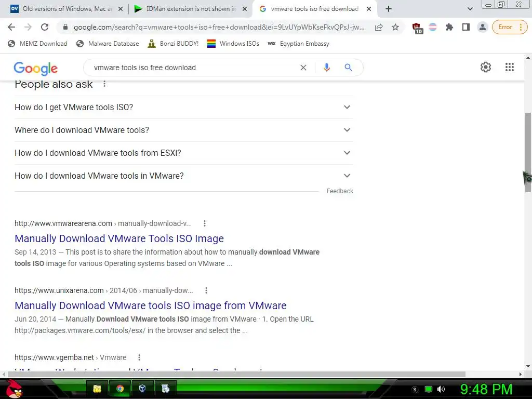The height and width of the screenshot is (399, 532).
Task: Start voice search with the microphone
Action: pyautogui.click(x=326, y=68)
